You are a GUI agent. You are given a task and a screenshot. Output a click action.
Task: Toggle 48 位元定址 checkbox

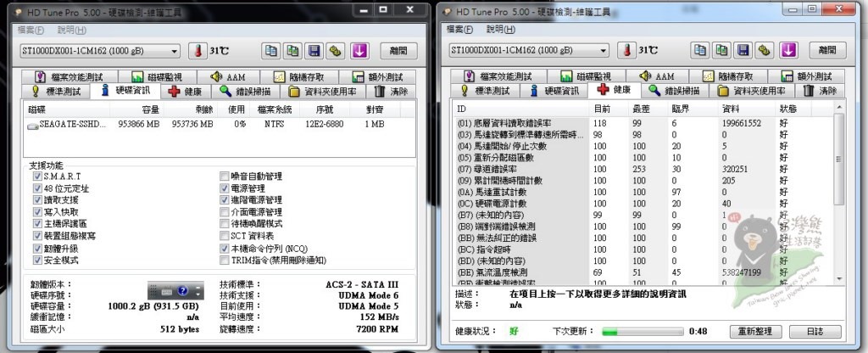point(37,188)
